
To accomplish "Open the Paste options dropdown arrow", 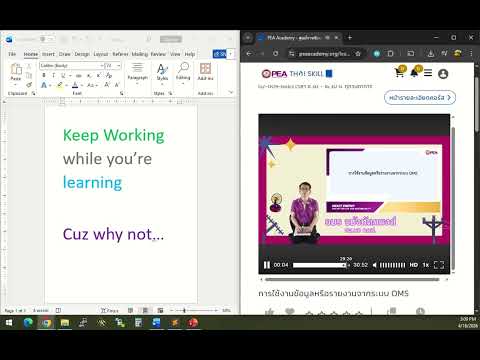I will (x=16, y=84).
